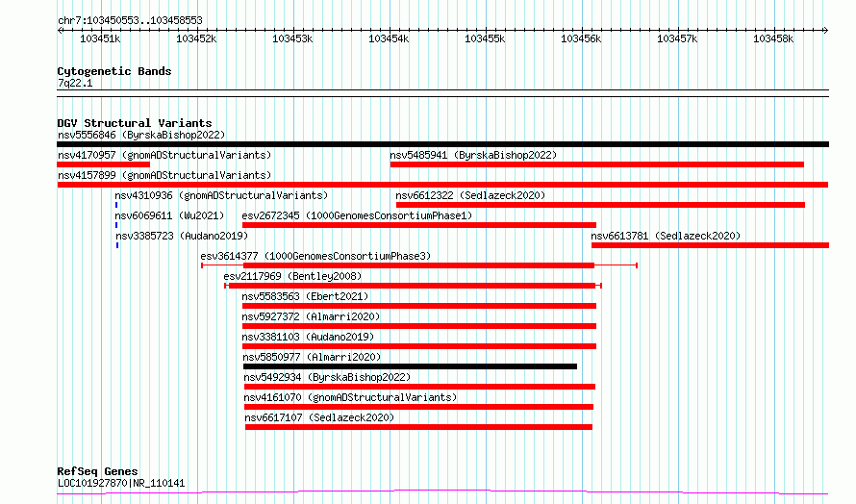Click the long red nsv4157899 bar
The width and height of the screenshot is (856, 504).
pos(442,185)
